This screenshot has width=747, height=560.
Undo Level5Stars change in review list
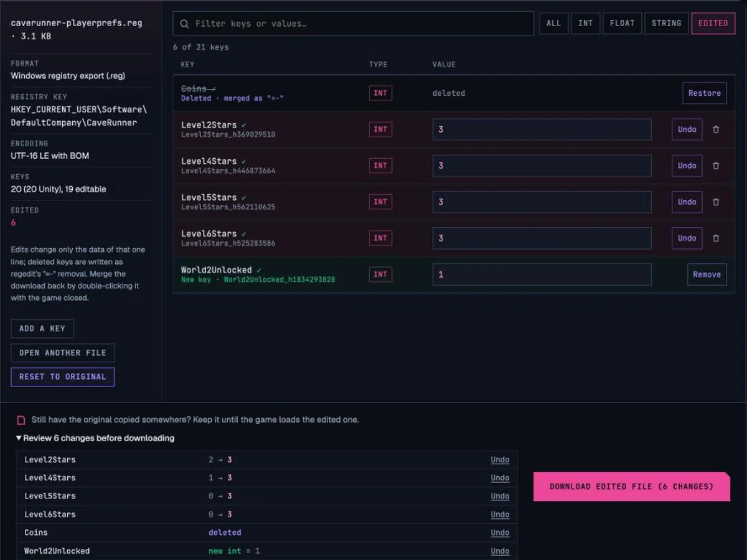(500, 496)
